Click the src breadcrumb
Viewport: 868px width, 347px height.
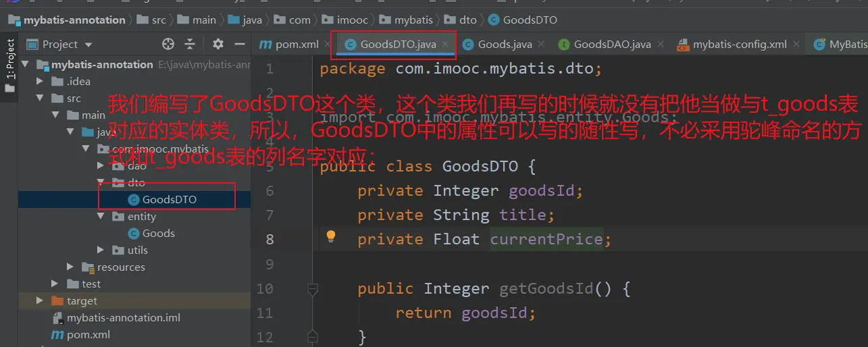coord(158,20)
